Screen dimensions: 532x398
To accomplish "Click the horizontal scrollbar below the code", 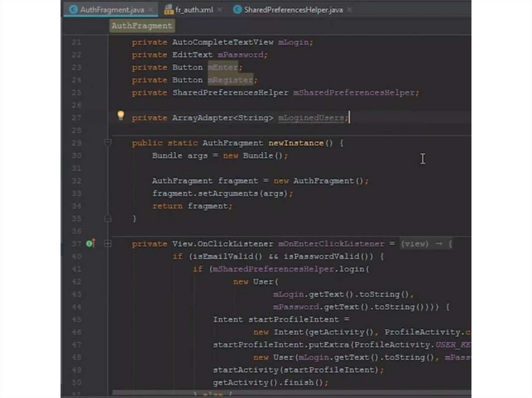I will (x=291, y=394).
